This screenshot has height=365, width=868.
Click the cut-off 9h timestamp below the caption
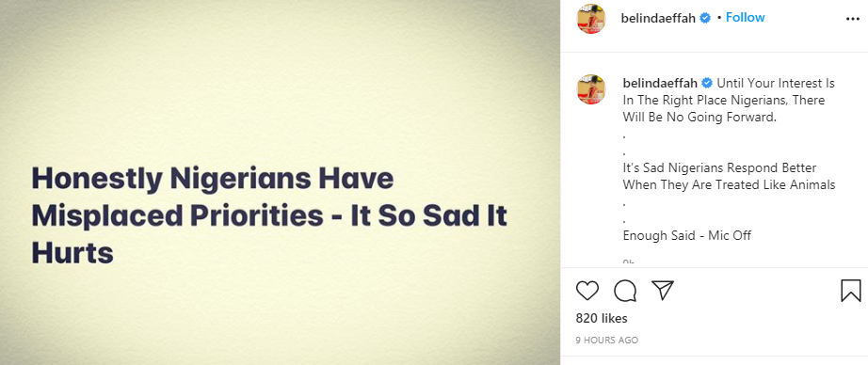pyautogui.click(x=628, y=262)
